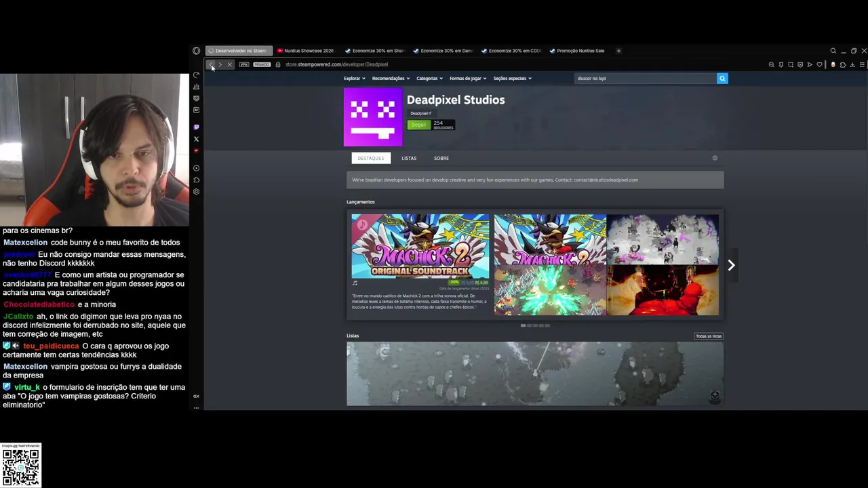868x488 pixels.
Task: Open the three-dot sidebar options
Action: point(197,407)
